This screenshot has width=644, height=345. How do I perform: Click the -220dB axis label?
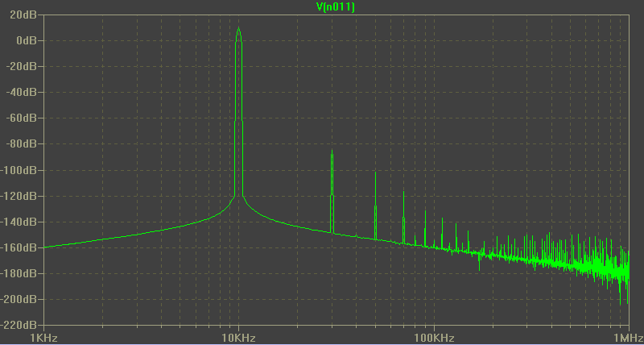tap(19, 326)
